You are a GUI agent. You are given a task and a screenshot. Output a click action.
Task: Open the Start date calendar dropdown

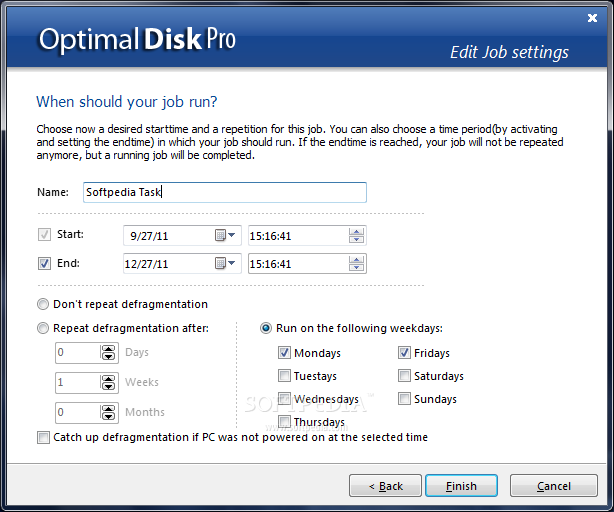[x=225, y=235]
